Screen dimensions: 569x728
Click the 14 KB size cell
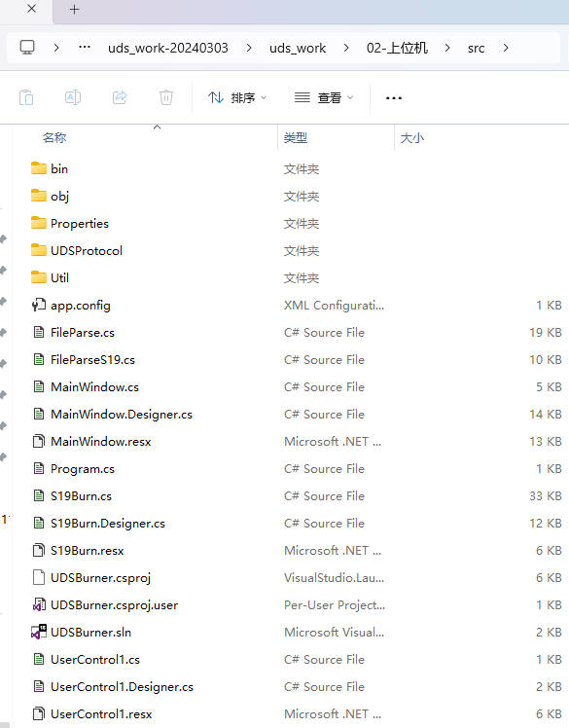point(546,415)
